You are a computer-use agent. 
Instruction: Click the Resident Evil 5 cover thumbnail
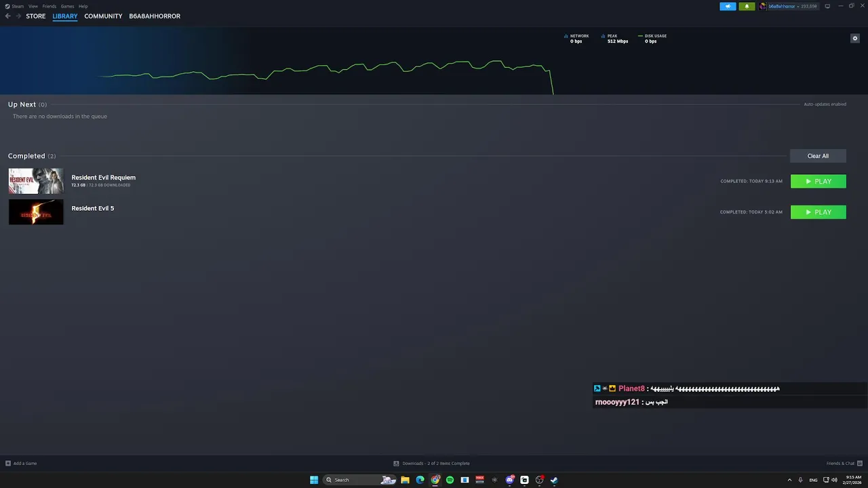tap(36, 212)
